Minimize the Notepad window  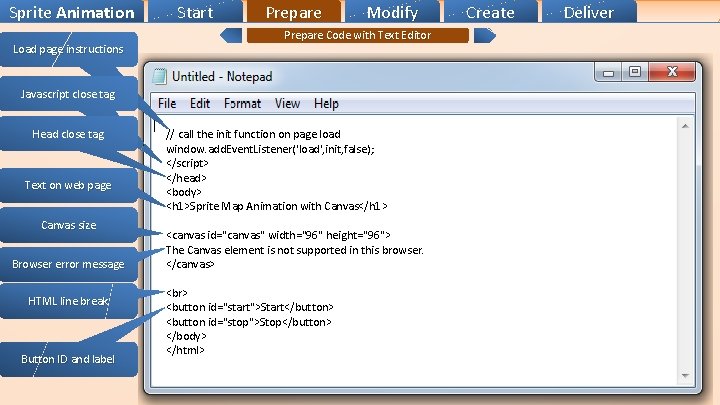pyautogui.click(x=608, y=73)
